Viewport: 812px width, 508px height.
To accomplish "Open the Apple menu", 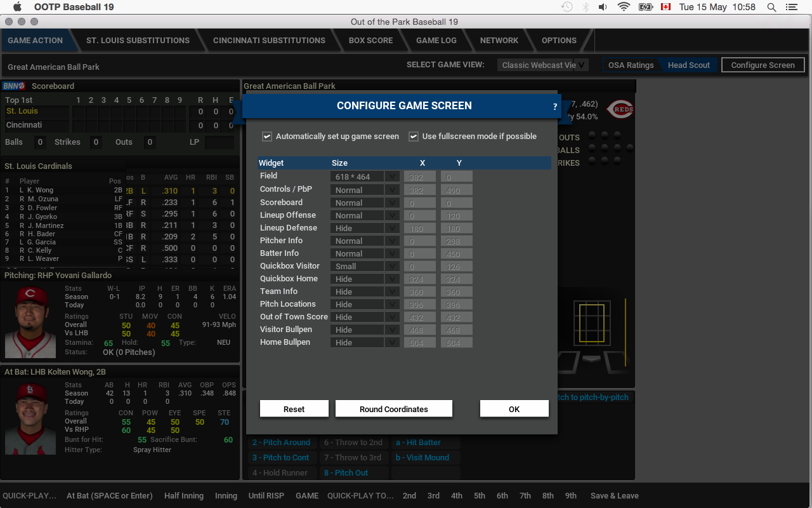I will tap(17, 7).
